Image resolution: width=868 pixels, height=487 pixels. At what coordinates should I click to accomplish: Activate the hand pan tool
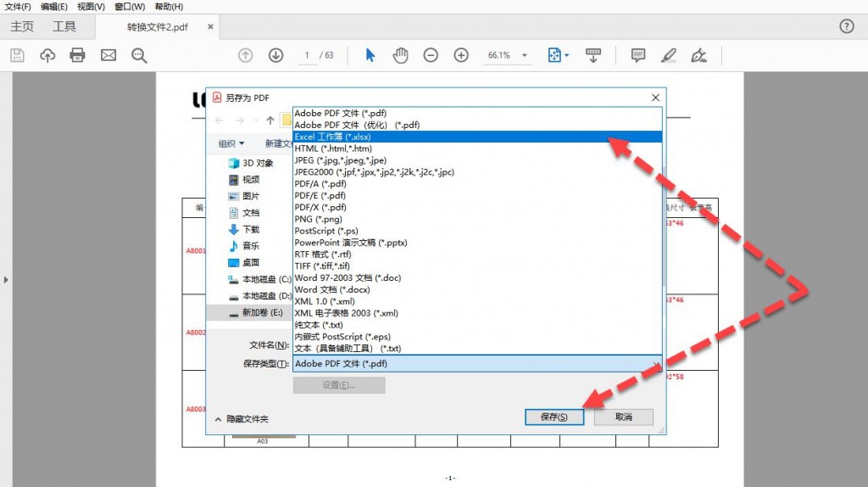point(400,55)
